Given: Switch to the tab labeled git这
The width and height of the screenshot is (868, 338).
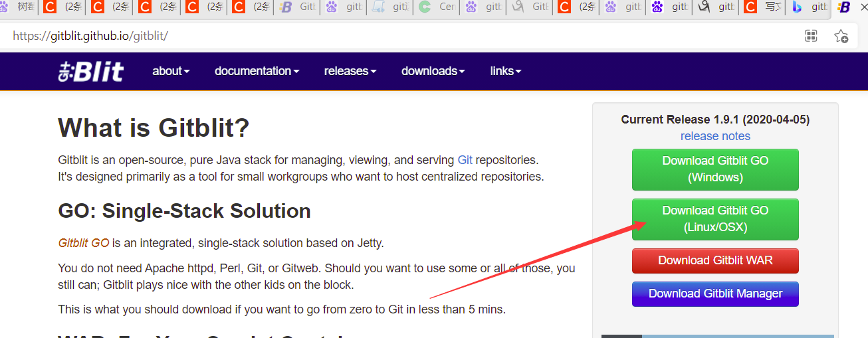Looking at the screenshot, I should 391,7.
